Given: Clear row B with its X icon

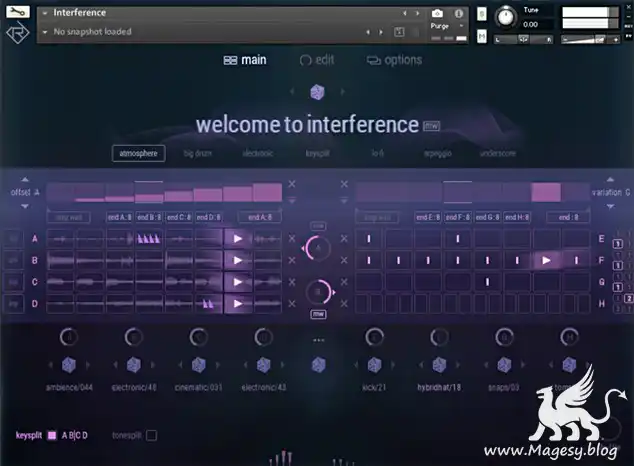Looking at the screenshot, I should pyautogui.click(x=292, y=260).
